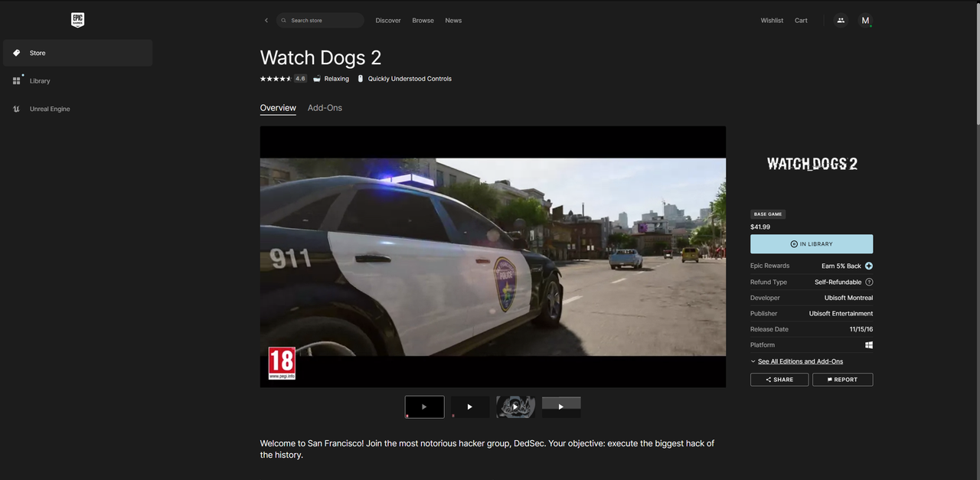Click the Share button
This screenshot has height=480, width=980.
[x=779, y=380]
